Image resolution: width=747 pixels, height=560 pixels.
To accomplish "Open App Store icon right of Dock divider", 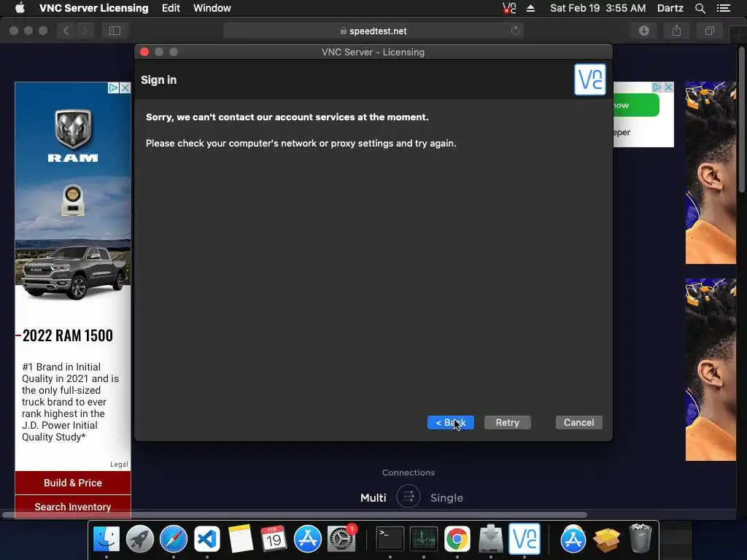I will (573, 539).
